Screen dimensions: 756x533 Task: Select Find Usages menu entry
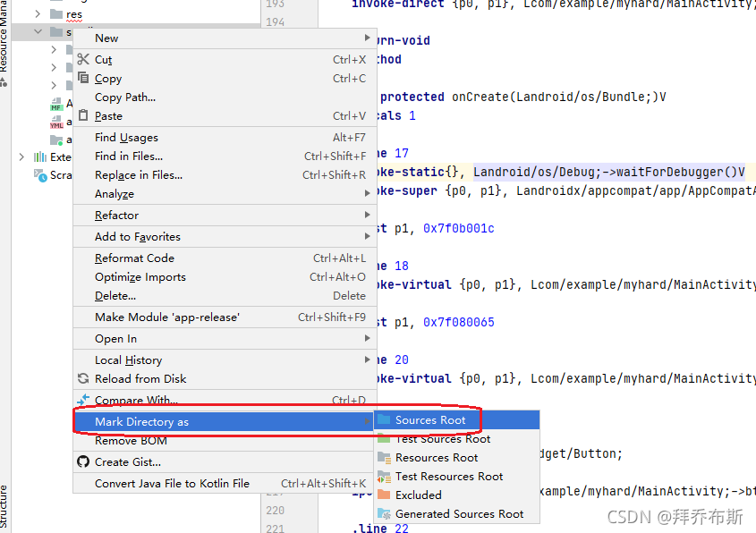[x=225, y=138]
